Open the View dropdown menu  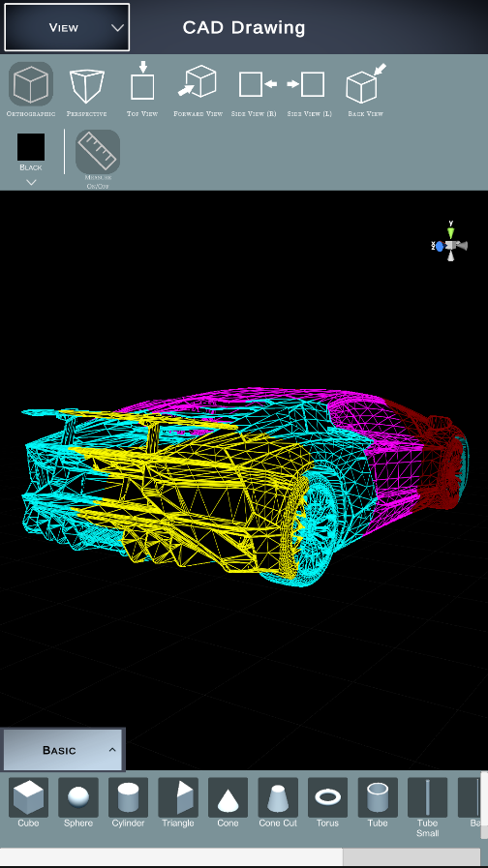click(67, 27)
